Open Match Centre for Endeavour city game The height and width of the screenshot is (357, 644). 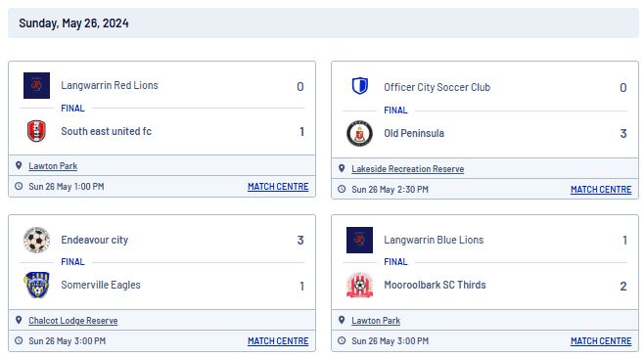click(x=278, y=341)
